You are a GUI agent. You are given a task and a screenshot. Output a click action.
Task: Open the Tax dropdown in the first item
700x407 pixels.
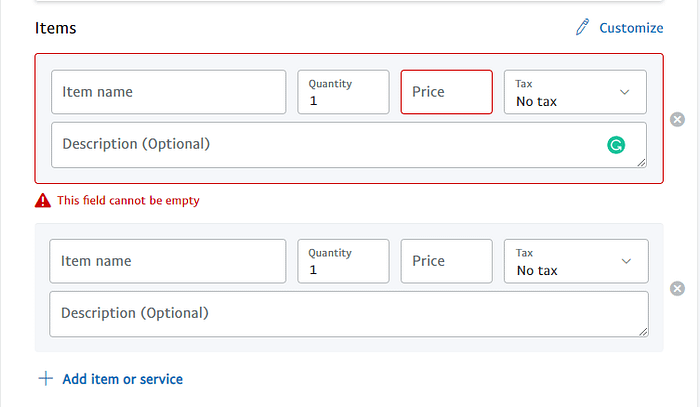[575, 92]
